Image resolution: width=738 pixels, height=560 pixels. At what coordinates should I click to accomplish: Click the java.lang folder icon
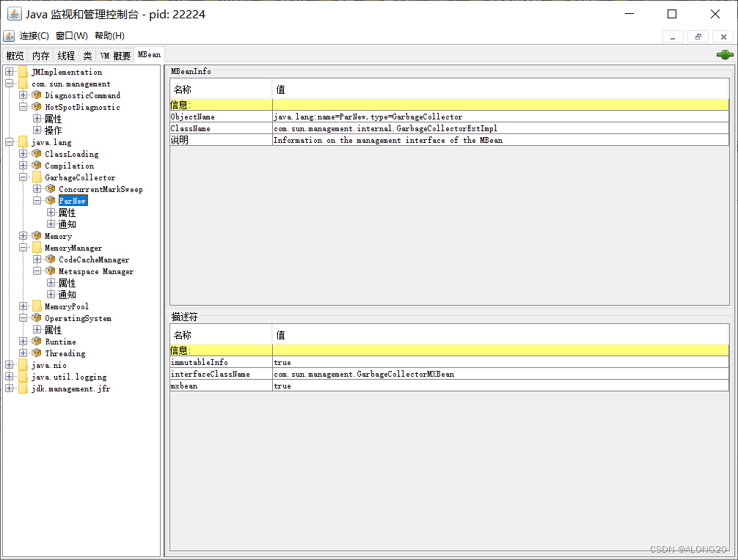pos(23,142)
